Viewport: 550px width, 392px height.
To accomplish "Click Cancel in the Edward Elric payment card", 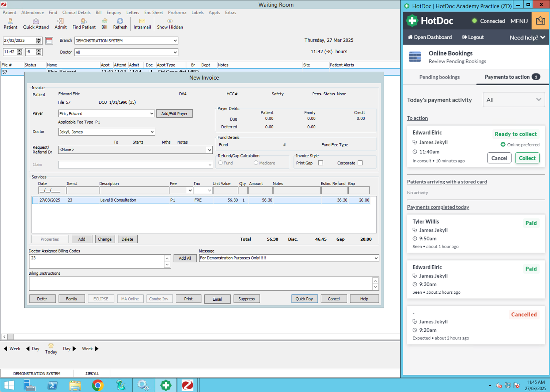I will pyautogui.click(x=499, y=158).
